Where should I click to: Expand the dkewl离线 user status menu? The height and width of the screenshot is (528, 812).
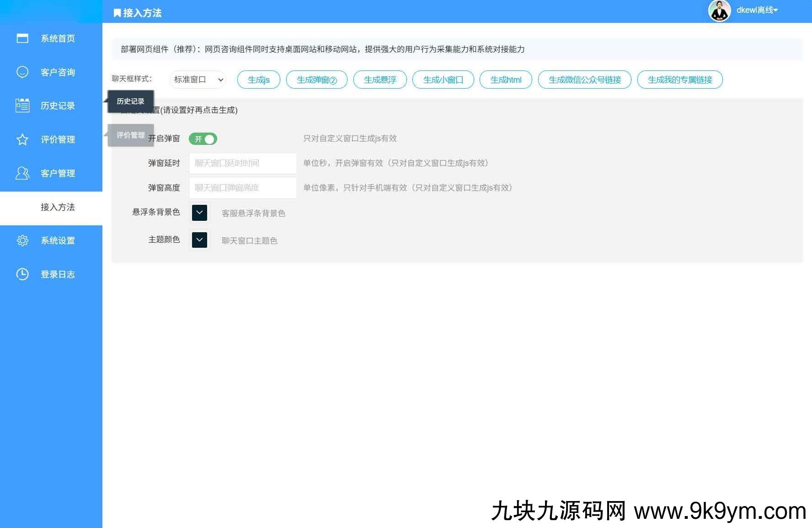757,10
